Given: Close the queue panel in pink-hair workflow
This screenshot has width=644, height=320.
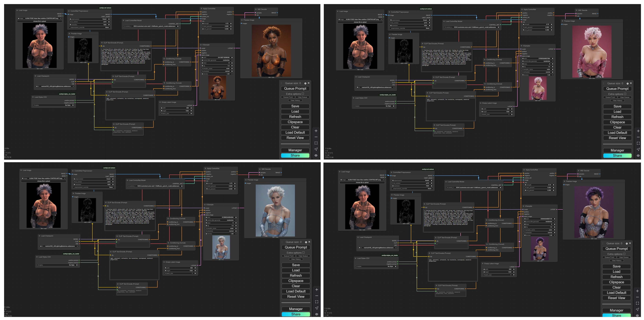Looking at the screenshot, I should pyautogui.click(x=631, y=83).
